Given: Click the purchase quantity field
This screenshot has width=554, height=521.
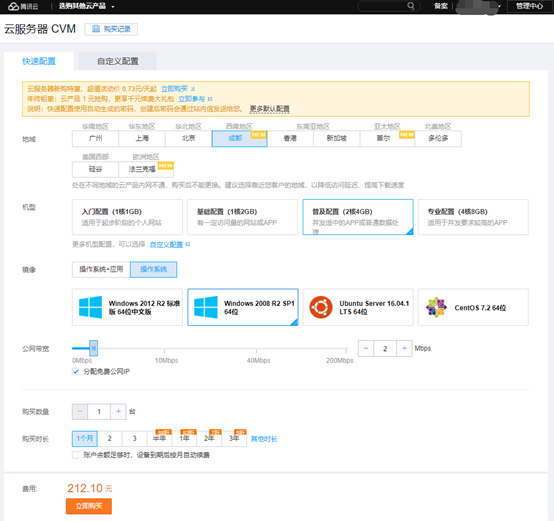Looking at the screenshot, I should tap(99, 412).
